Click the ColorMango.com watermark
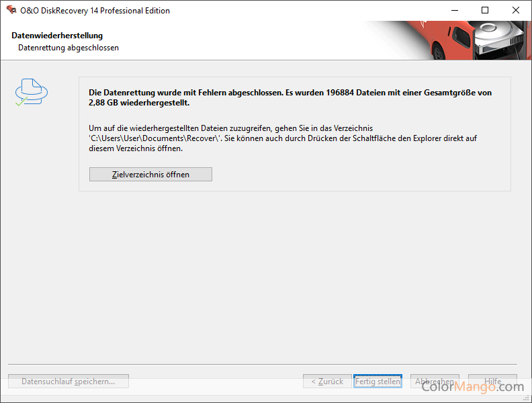This screenshot has height=403, width=532. pyautogui.click(x=472, y=386)
